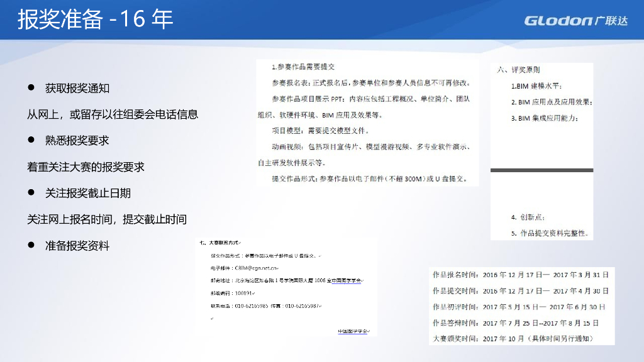Click the '作品初评时间' date line
This screenshot has width=644, height=362.
519,307
